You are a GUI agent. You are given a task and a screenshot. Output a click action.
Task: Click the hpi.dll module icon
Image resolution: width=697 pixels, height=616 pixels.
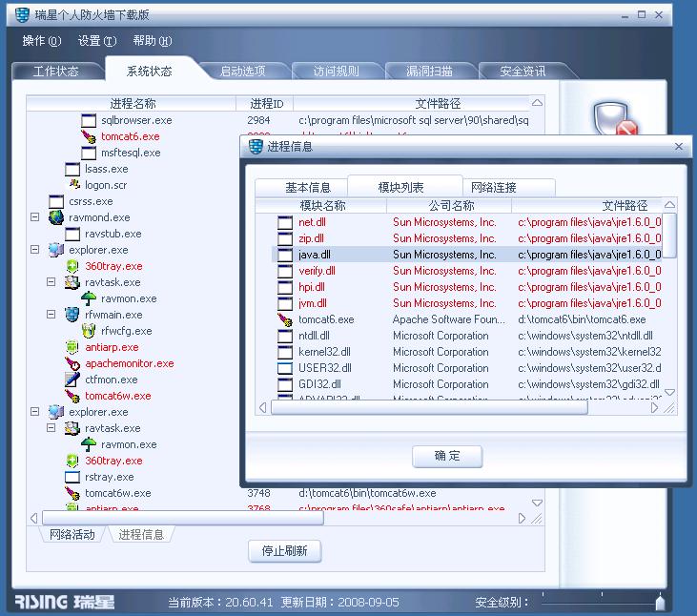[x=285, y=287]
